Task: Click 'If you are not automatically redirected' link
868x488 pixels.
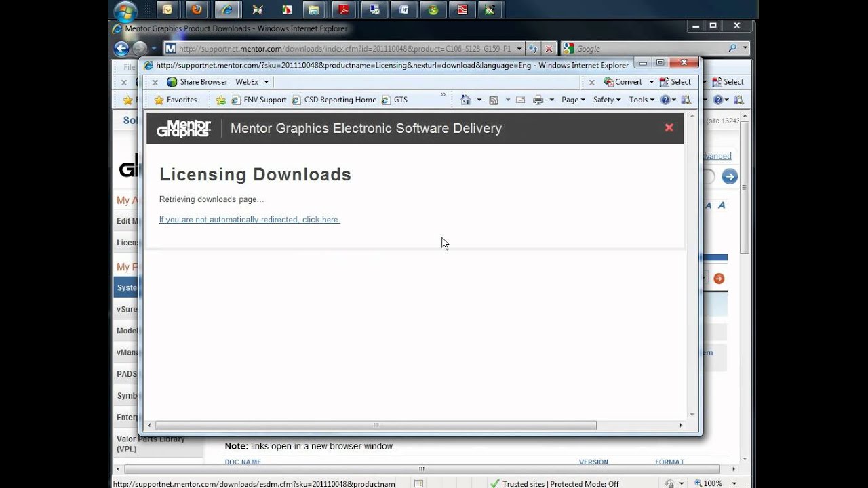Action: pyautogui.click(x=250, y=220)
